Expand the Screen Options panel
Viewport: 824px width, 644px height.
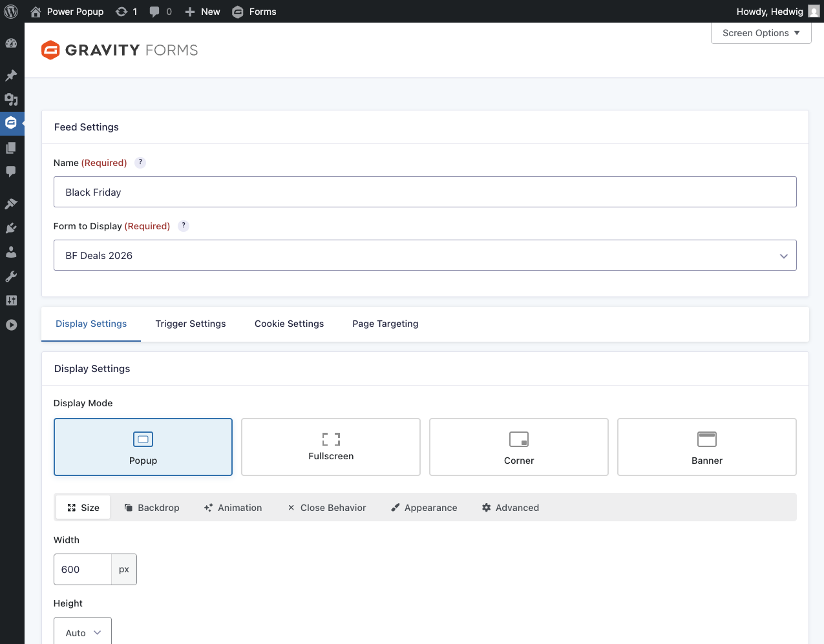[x=761, y=33]
